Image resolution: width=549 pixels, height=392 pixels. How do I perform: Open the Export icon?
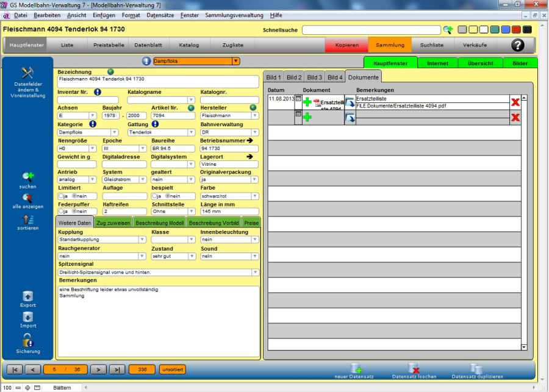(x=27, y=296)
